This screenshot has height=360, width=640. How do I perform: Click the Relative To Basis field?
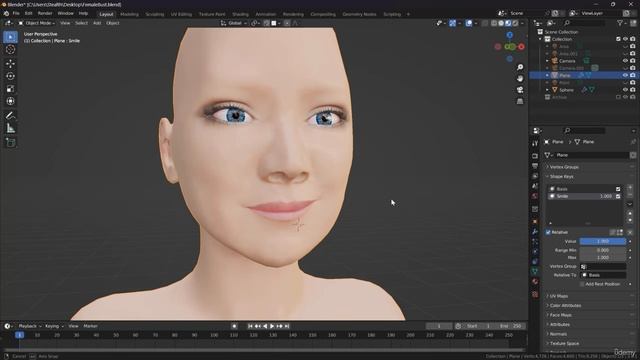point(603,275)
